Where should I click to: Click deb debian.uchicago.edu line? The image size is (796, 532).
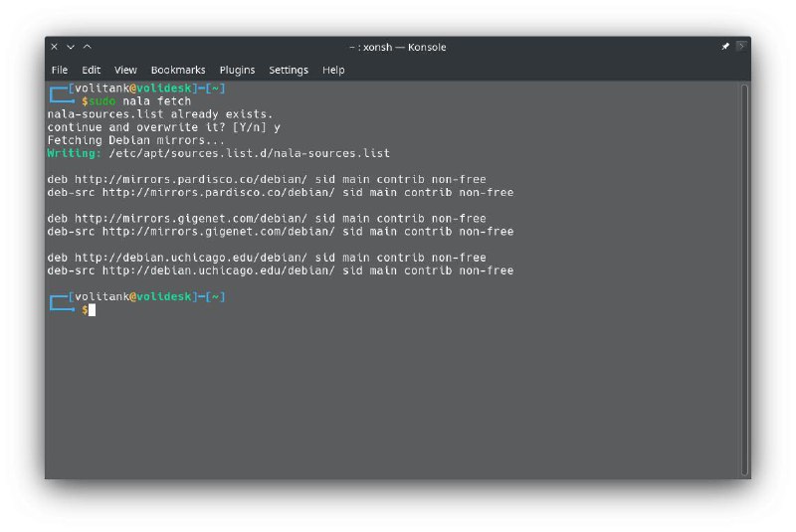click(x=267, y=258)
